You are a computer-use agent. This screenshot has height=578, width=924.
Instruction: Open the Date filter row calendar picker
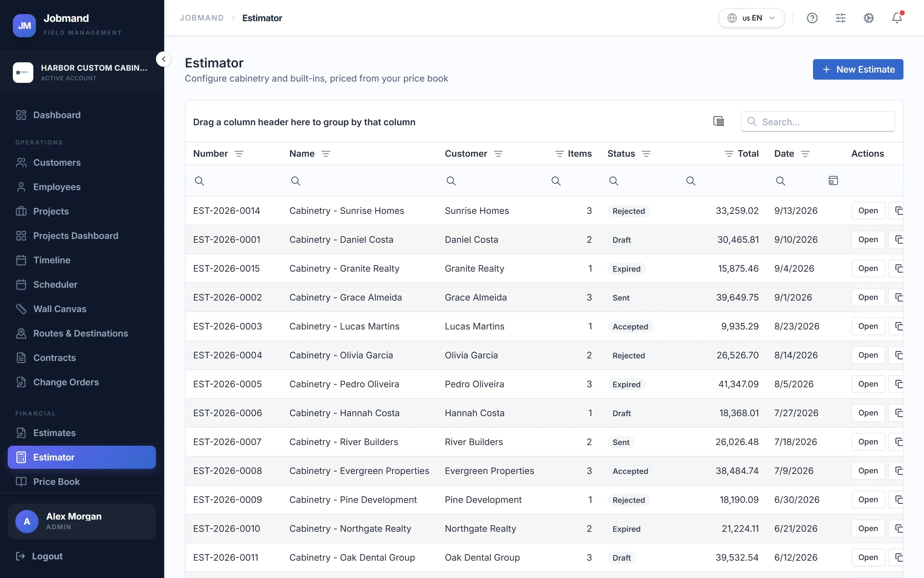[833, 181]
